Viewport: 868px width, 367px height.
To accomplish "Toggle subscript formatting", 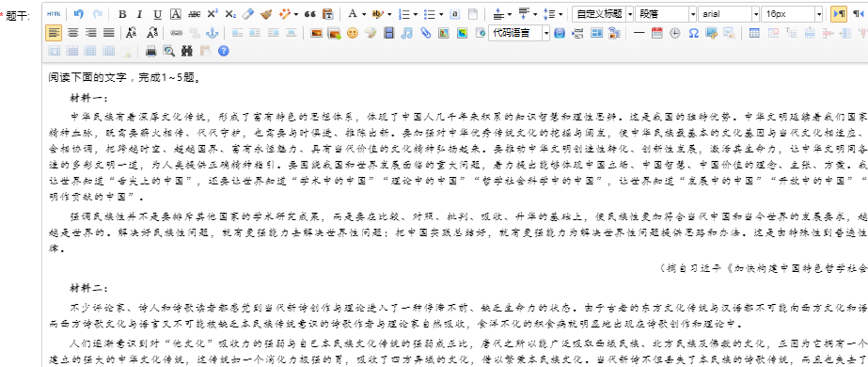I will (230, 14).
